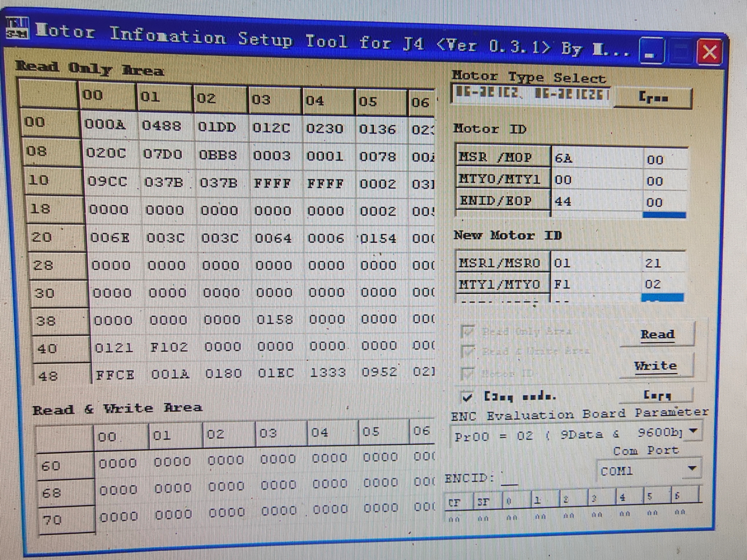The height and width of the screenshot is (560, 747).
Task: Select cell 0952 in row 48
Action: 379,372
